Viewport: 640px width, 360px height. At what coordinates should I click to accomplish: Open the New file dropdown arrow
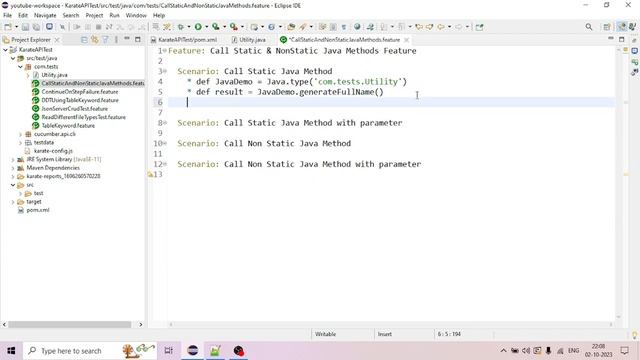pyautogui.click(x=16, y=27)
